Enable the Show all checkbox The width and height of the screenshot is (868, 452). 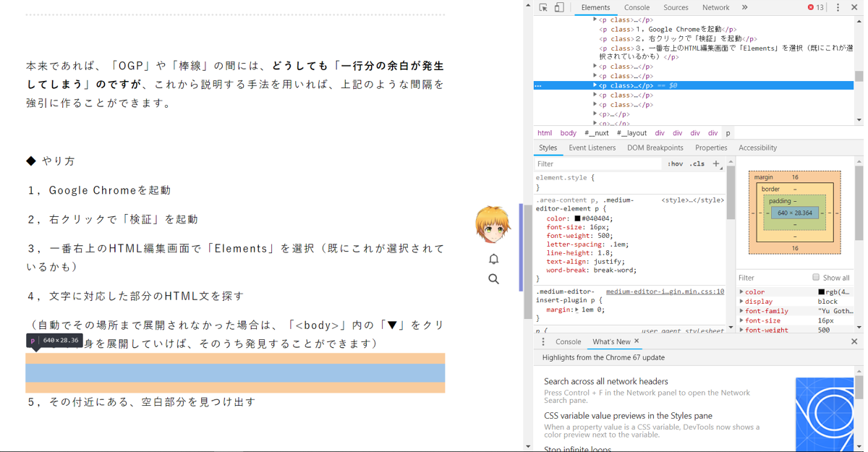816,278
